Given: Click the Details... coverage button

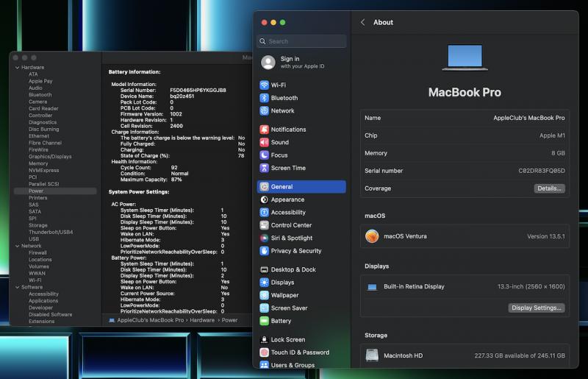Looking at the screenshot, I should [x=549, y=188].
